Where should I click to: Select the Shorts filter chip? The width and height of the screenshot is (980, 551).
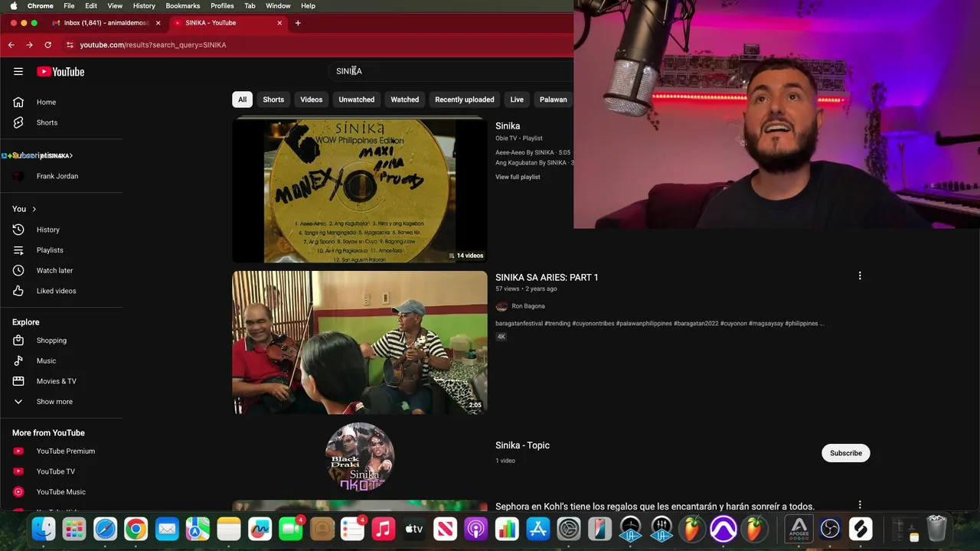(273, 99)
